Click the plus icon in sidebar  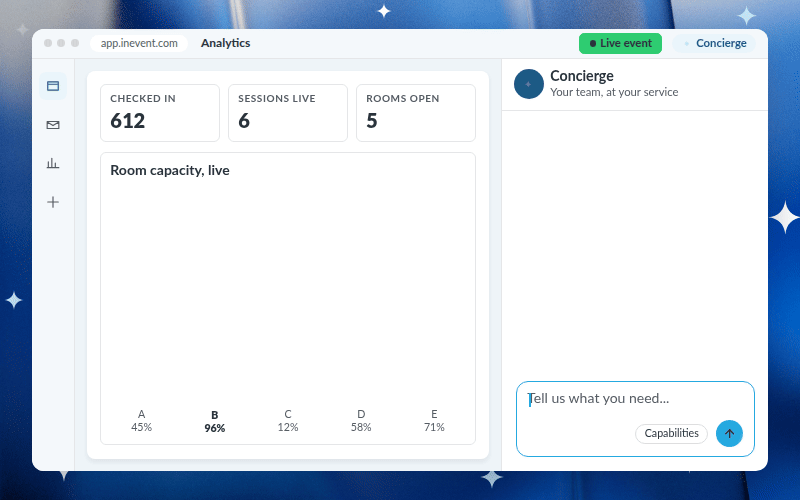[x=53, y=202]
